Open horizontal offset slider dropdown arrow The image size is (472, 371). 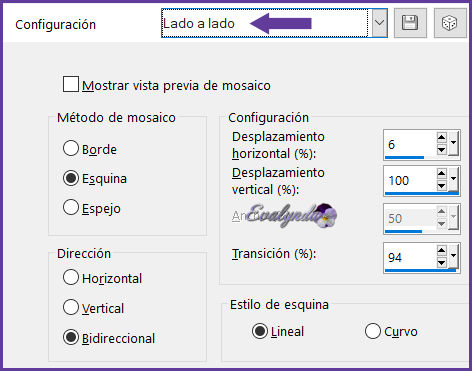click(453, 143)
